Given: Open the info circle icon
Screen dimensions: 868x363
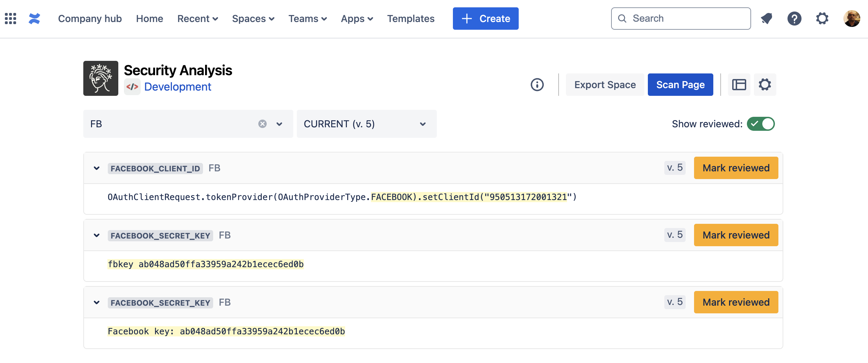Looking at the screenshot, I should (x=537, y=85).
